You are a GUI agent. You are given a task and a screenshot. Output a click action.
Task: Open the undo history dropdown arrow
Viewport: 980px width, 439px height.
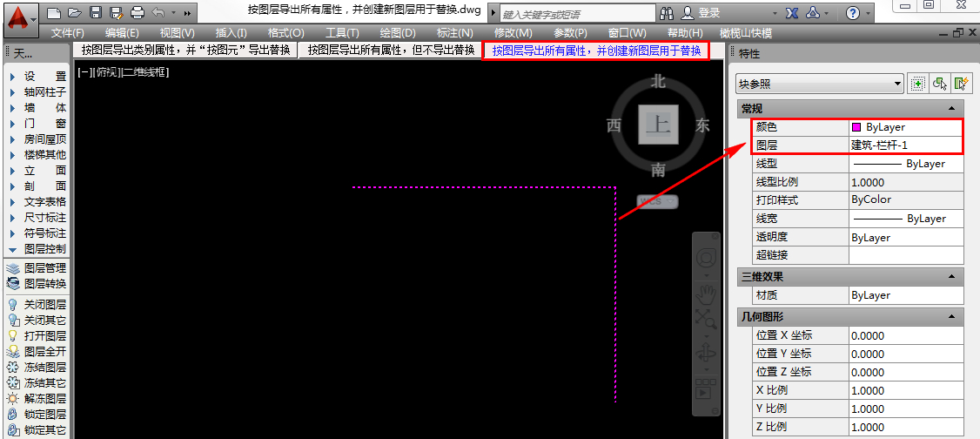click(x=173, y=12)
